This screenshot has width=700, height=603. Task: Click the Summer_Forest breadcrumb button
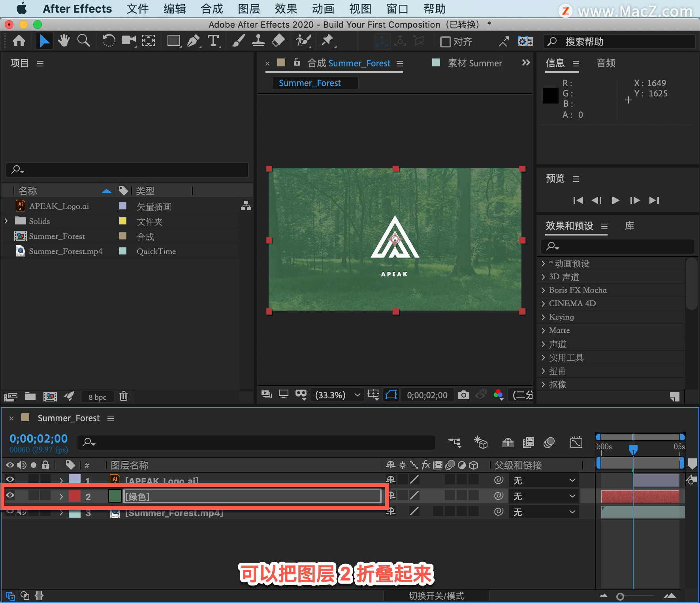pyautogui.click(x=315, y=83)
